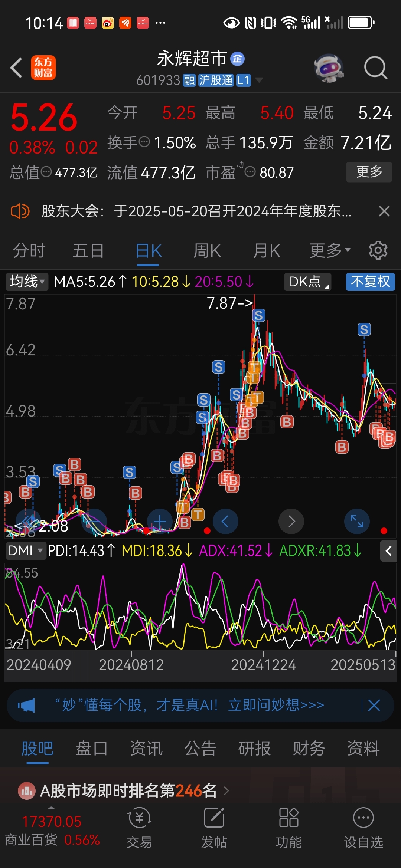The width and height of the screenshot is (401, 868).
Task: Open 盘口 tab
Action: [92, 748]
